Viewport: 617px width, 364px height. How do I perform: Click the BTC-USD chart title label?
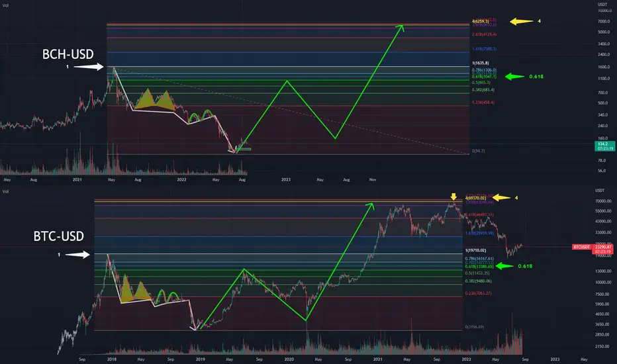click(59, 236)
